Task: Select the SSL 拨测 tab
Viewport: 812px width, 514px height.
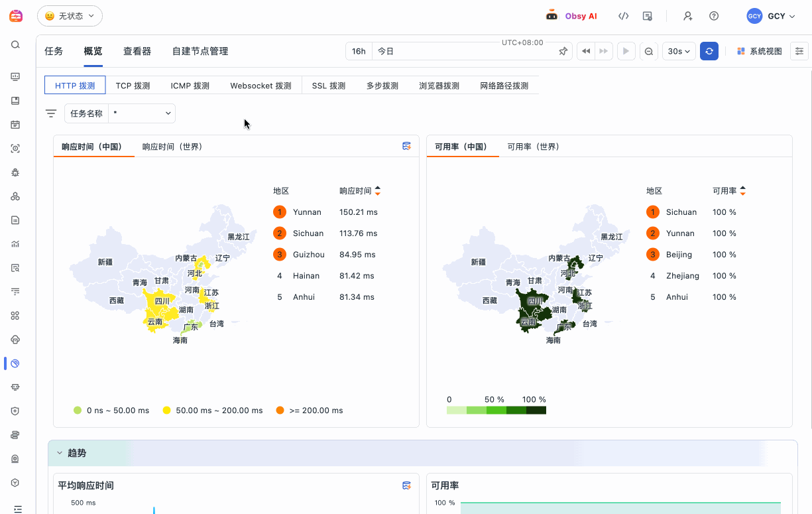Action: click(329, 86)
